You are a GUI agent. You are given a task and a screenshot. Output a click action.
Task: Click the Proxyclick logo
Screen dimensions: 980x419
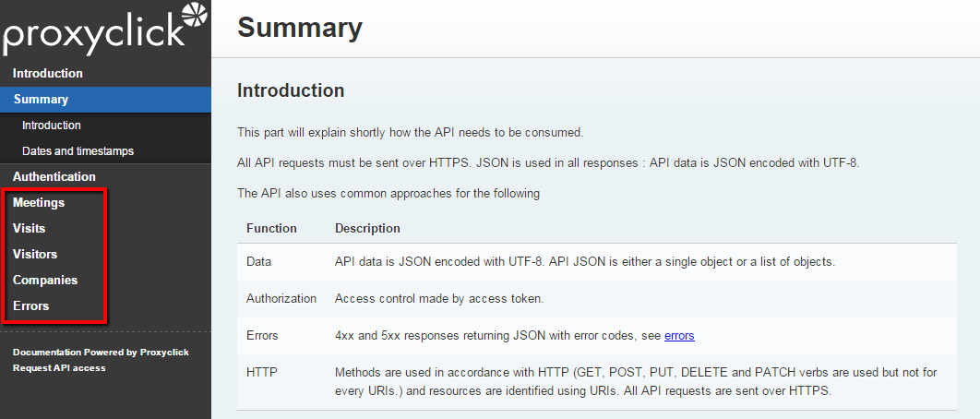(x=104, y=29)
